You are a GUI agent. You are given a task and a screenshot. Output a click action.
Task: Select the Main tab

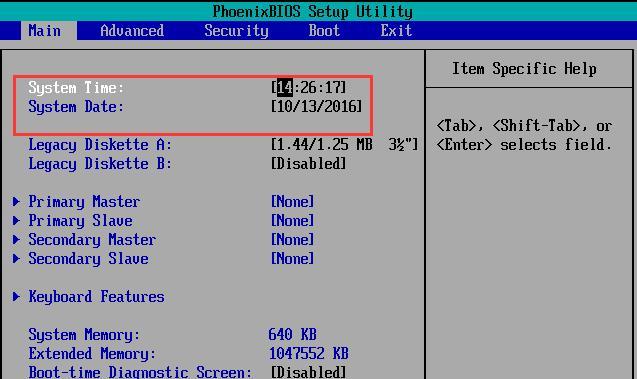pyautogui.click(x=45, y=31)
